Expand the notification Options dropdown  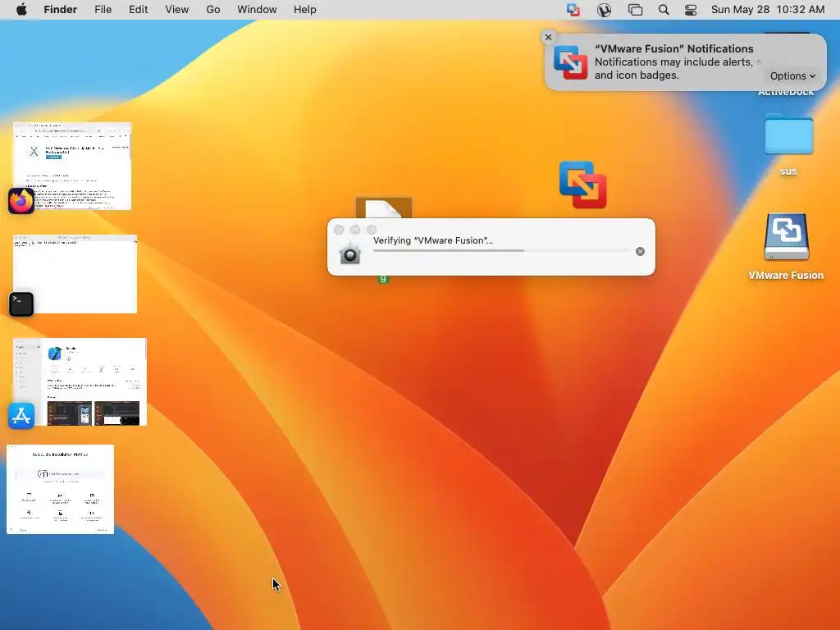[793, 76]
